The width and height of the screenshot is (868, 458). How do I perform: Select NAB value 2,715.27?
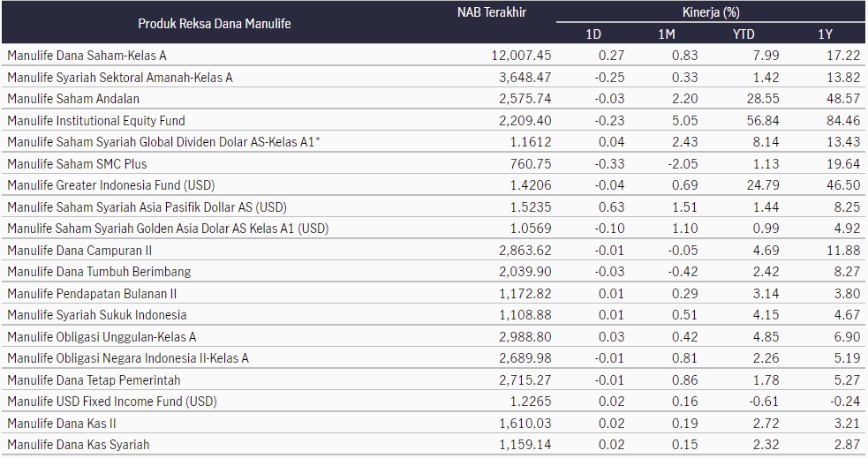(x=525, y=380)
